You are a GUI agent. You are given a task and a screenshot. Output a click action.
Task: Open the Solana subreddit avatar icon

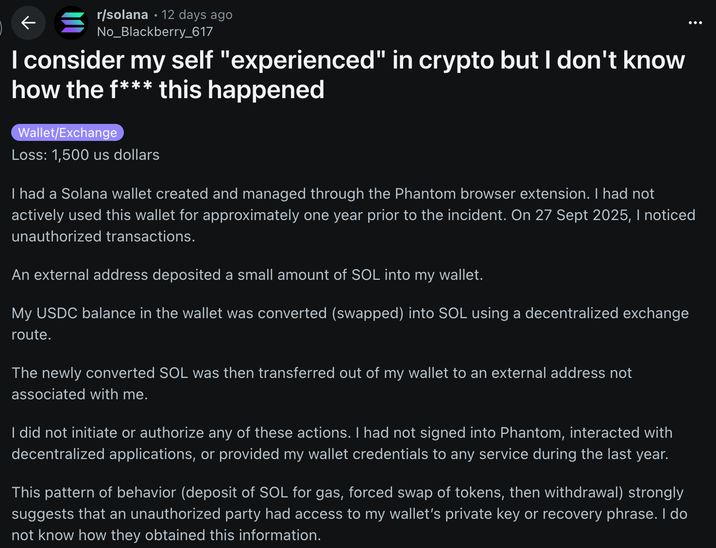(x=72, y=22)
